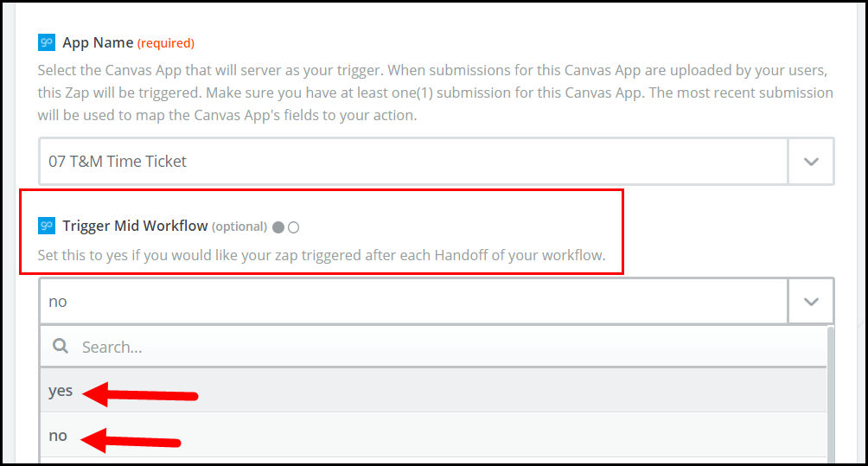The width and height of the screenshot is (868, 466).
Task: Open the '07 T&M Time Ticket' combo box
Action: 413,161
